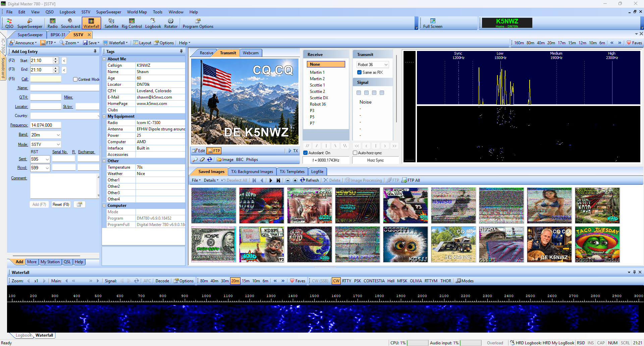644x346 pixels.
Task: Collapse the My Equipment tags section
Action: [104, 116]
